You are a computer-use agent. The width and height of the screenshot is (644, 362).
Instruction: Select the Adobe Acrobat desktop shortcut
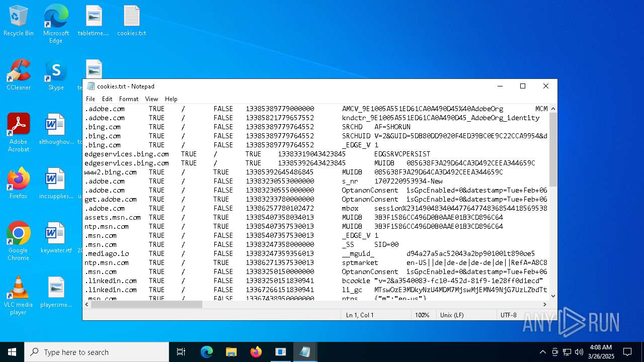[x=19, y=133]
